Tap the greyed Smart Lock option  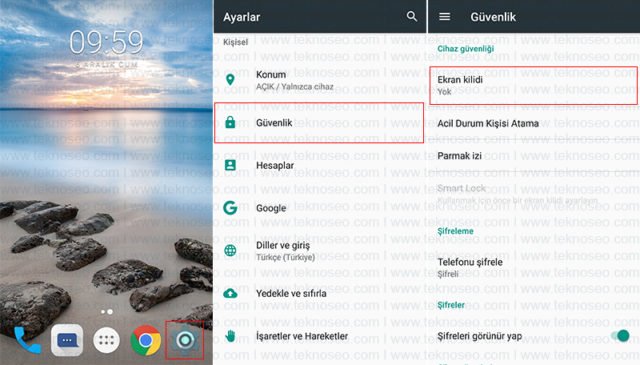point(533,194)
